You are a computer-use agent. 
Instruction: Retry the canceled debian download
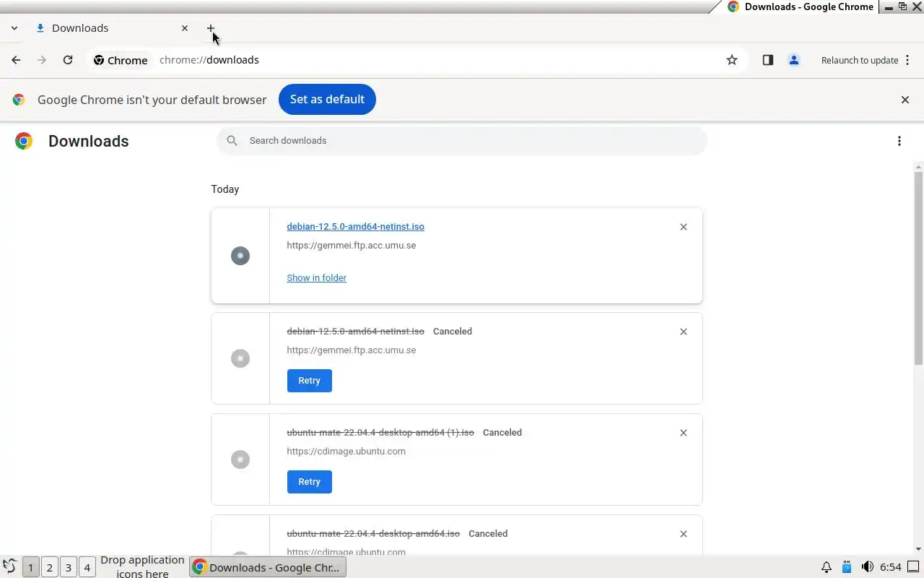coord(309,381)
